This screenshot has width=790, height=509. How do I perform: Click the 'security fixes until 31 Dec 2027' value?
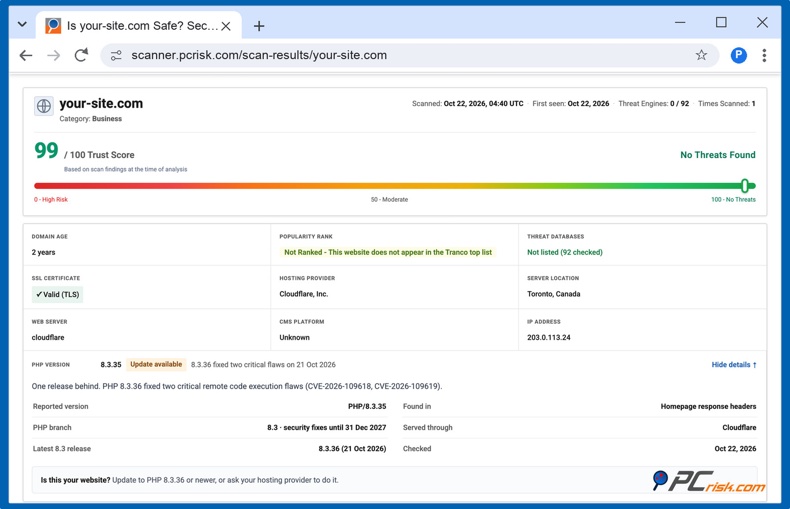click(x=335, y=427)
